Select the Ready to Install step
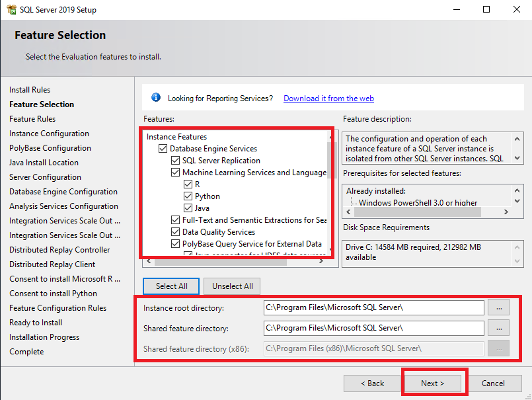The height and width of the screenshot is (400, 532). (x=36, y=323)
